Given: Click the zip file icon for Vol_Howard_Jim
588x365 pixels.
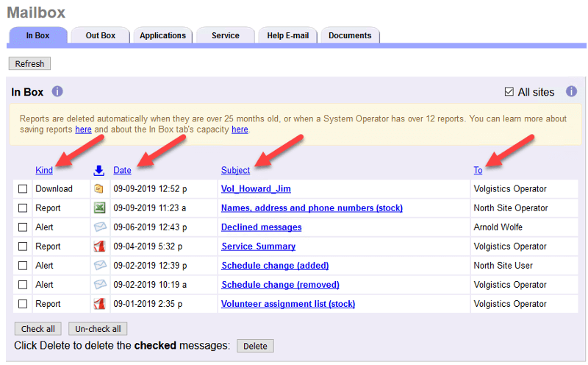Looking at the screenshot, I should 99,189.
